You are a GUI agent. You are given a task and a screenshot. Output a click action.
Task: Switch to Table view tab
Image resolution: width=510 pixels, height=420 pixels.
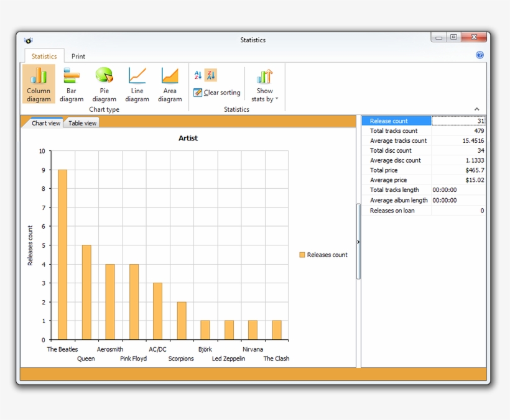(82, 123)
